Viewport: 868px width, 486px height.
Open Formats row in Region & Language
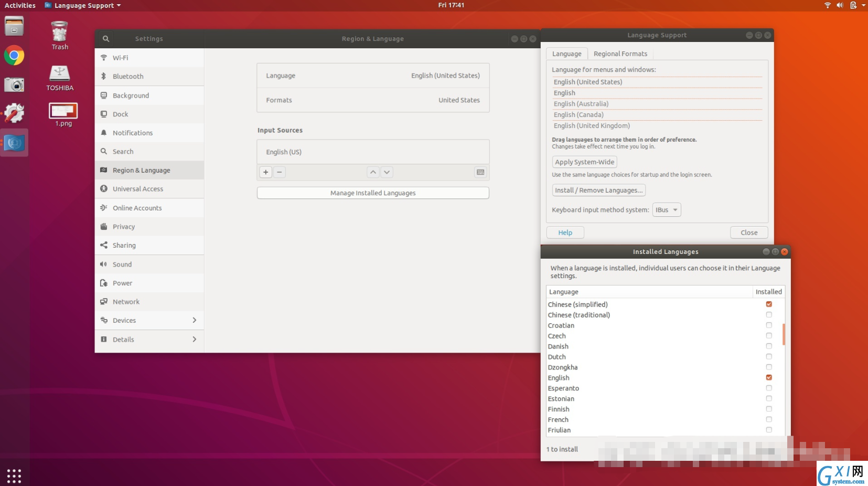click(x=373, y=100)
